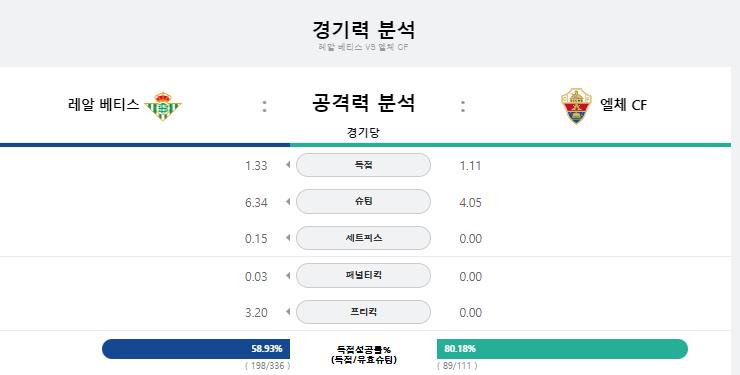Click the Elche CF club crest
The height and width of the screenshot is (375, 740).
tap(576, 106)
